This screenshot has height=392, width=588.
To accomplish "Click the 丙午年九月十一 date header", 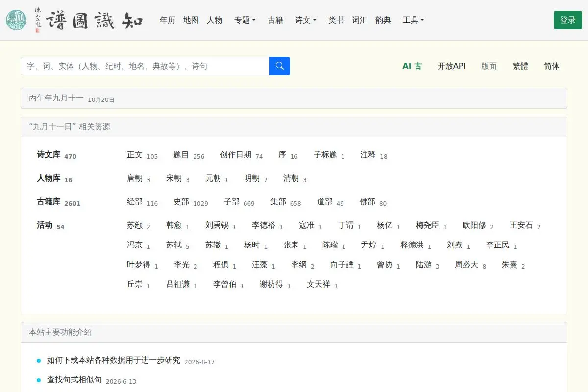I will (56, 98).
